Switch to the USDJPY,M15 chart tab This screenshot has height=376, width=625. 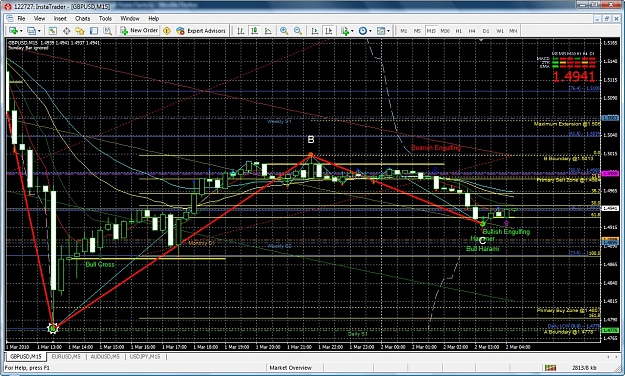click(145, 356)
